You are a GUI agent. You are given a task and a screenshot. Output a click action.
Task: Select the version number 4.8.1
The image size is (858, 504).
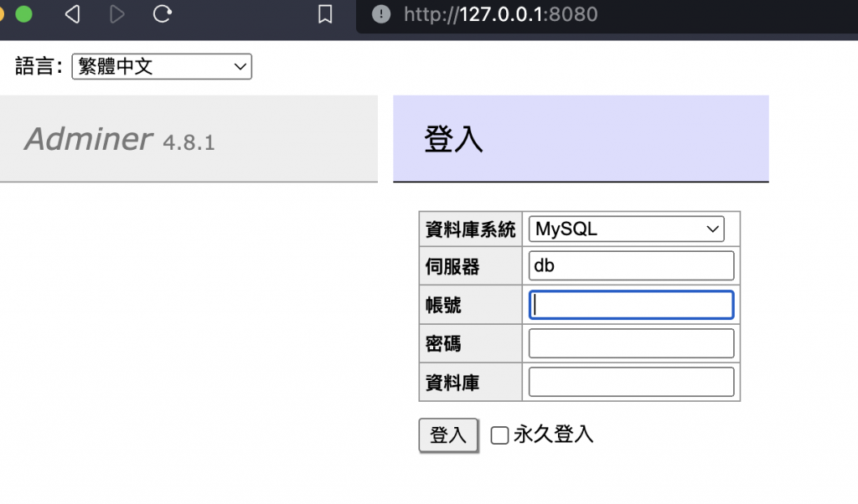coord(189,142)
